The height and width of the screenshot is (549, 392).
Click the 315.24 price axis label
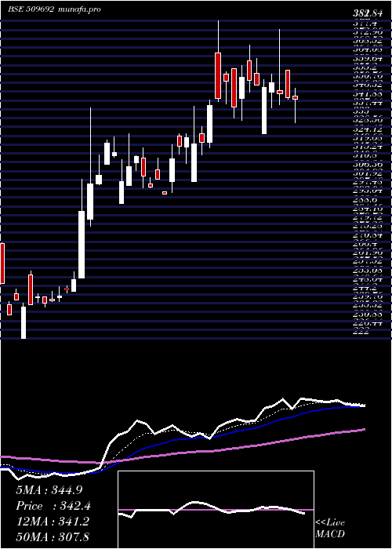point(368,146)
